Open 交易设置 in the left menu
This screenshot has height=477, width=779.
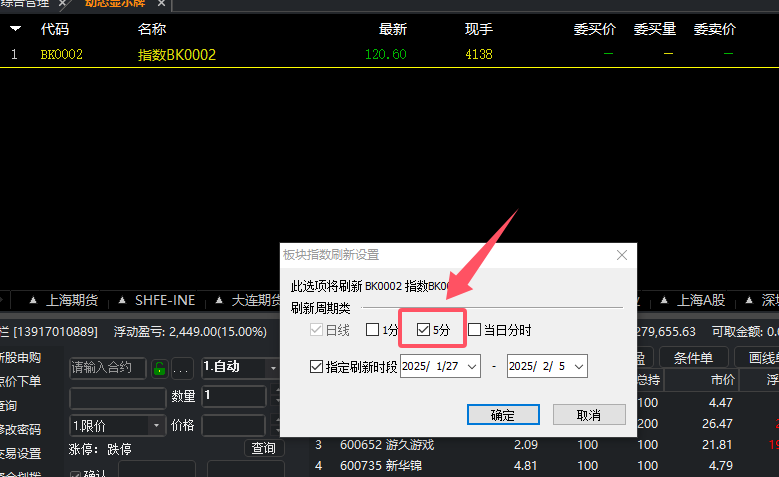point(20,453)
